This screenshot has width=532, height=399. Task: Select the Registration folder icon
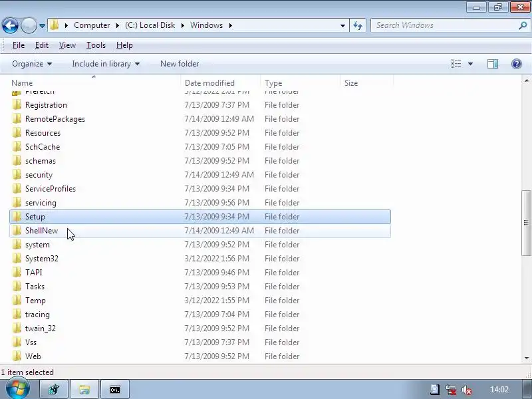[x=17, y=105]
